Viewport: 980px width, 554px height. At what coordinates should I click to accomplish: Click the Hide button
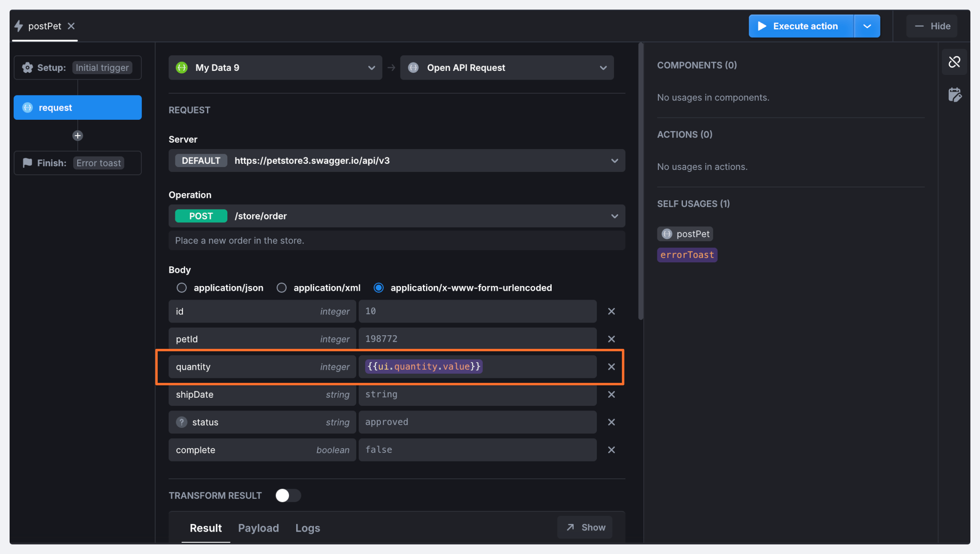[x=932, y=26]
